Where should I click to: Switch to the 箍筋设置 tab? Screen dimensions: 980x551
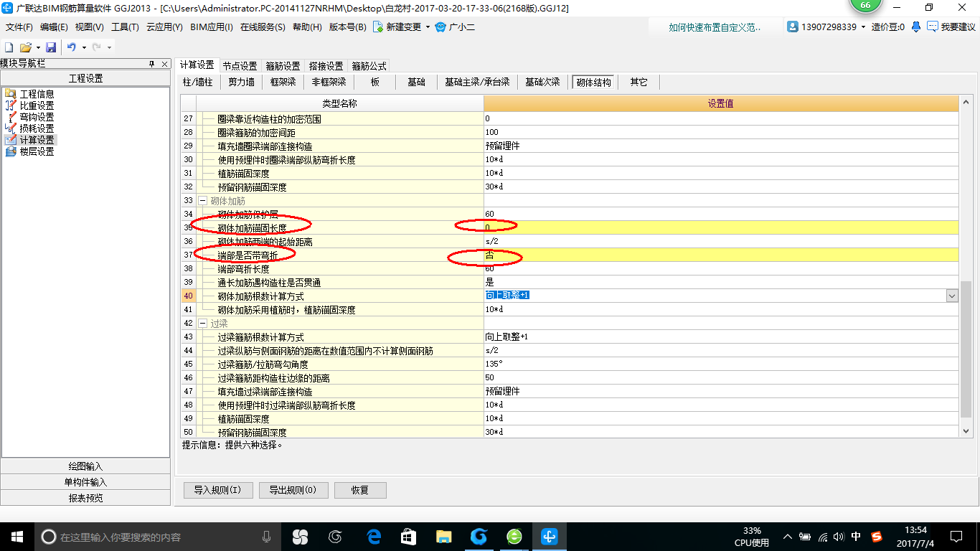[x=283, y=65]
